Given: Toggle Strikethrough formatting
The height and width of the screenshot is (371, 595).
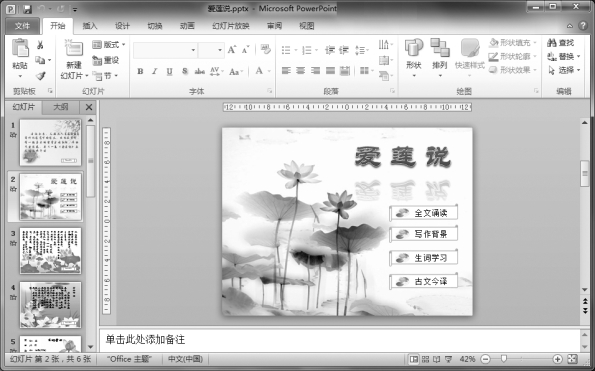Looking at the screenshot, I should (199, 71).
